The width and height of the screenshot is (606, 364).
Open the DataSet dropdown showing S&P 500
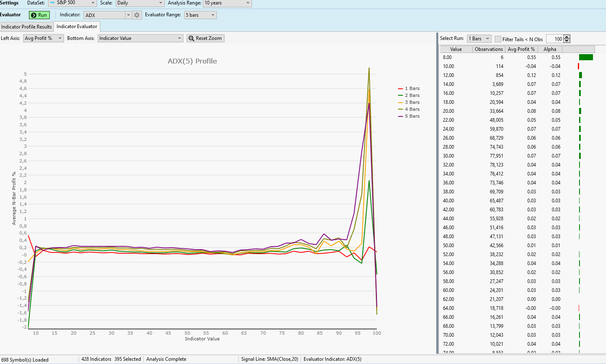coord(93,3)
